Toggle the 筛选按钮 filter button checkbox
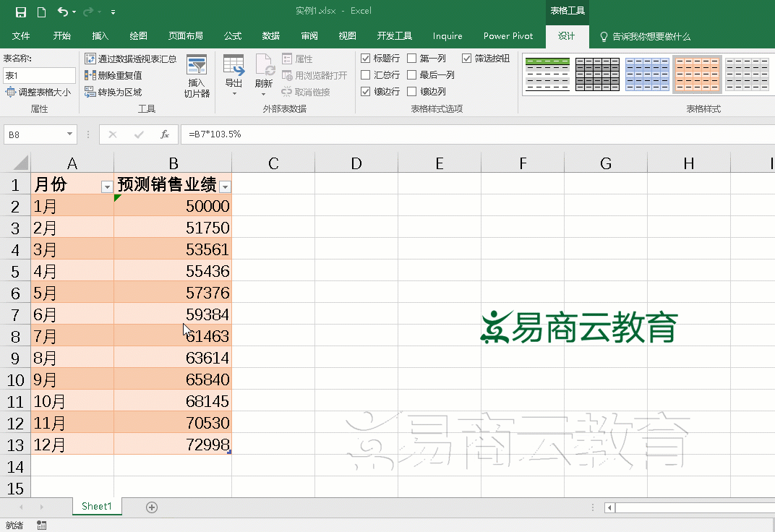The height and width of the screenshot is (532, 775). point(466,59)
